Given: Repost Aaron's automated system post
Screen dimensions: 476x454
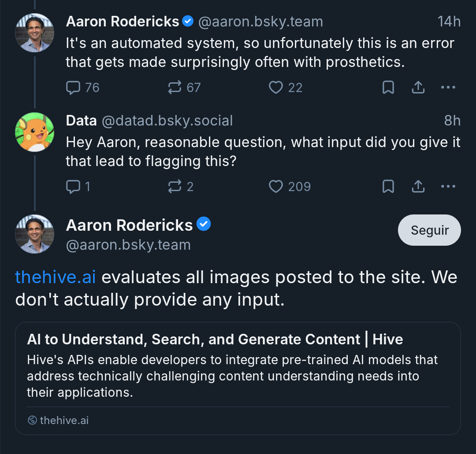Looking at the screenshot, I should (x=175, y=88).
